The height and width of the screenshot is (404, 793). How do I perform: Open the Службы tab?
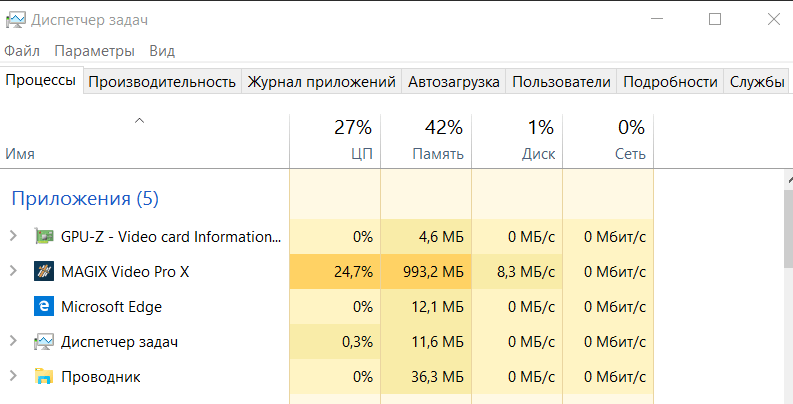click(x=757, y=82)
